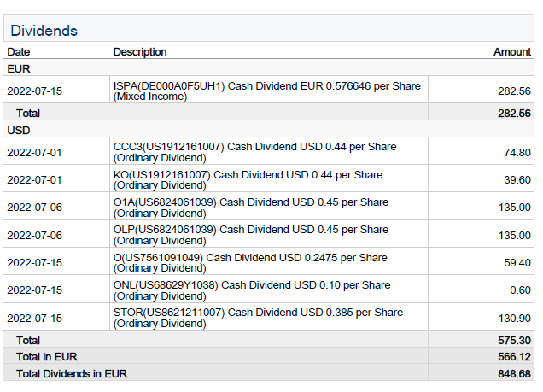Select the EUR currency group row

[x=19, y=68]
